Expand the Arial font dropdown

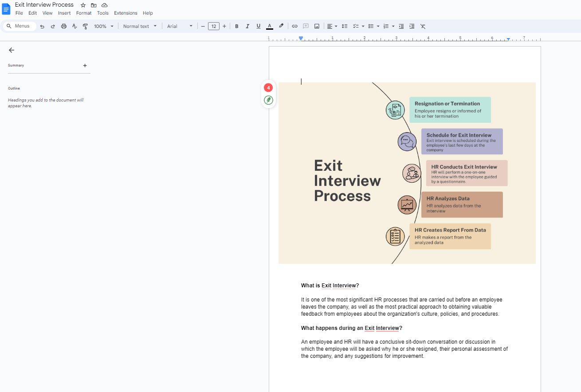180,26
